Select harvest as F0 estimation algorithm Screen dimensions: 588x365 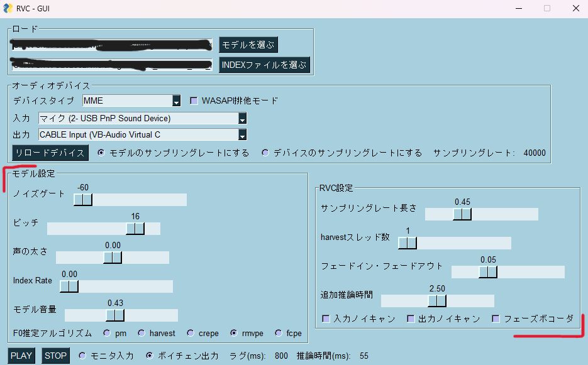141,333
